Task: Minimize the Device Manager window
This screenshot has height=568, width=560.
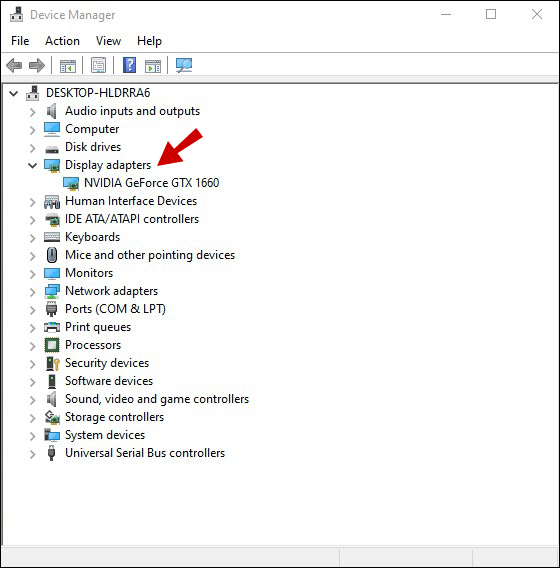Action: 446,14
